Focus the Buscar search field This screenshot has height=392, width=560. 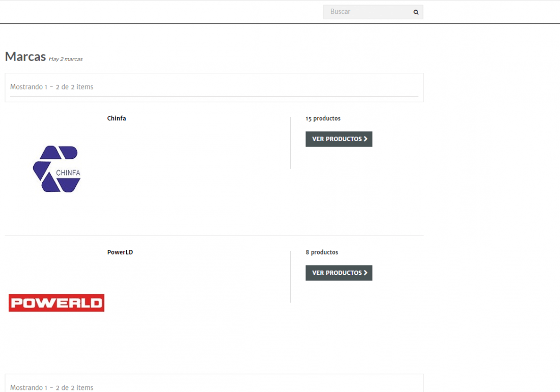(373, 12)
